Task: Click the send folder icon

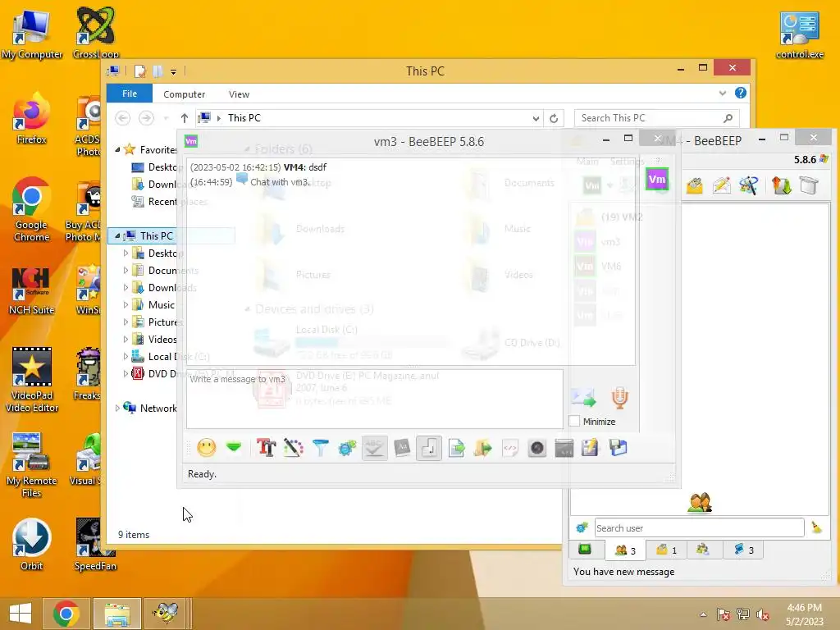Action: pyautogui.click(x=483, y=448)
